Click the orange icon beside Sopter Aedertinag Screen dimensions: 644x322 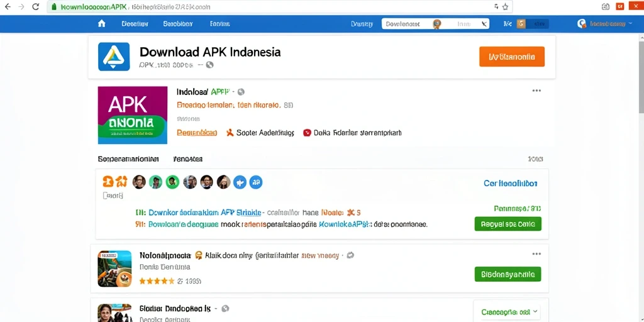click(x=230, y=133)
